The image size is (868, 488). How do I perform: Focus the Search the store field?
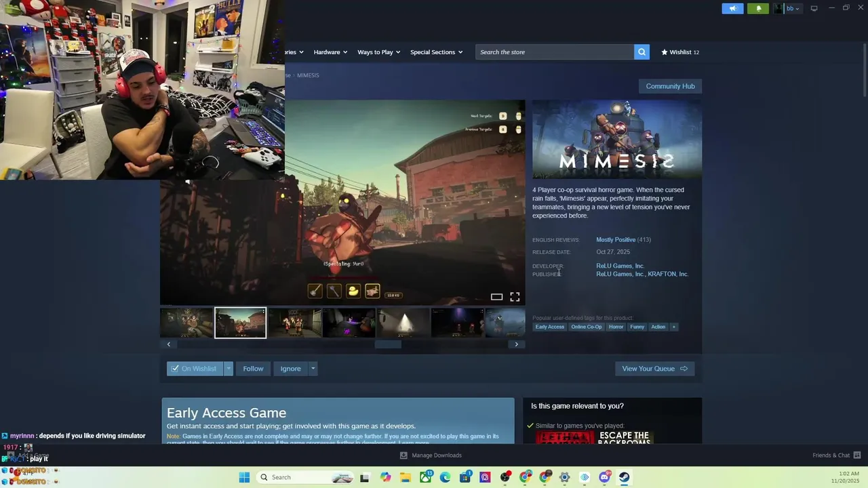coord(555,52)
